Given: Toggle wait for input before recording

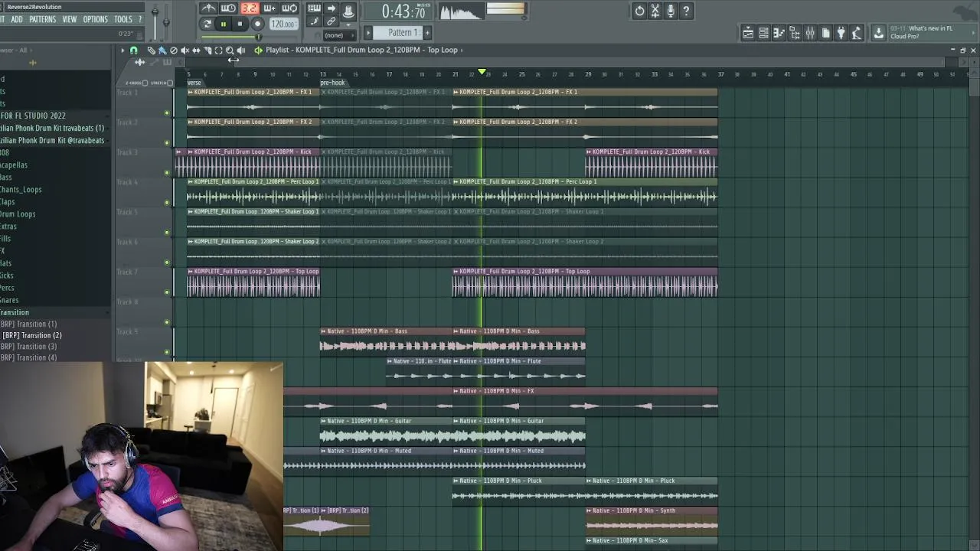Looking at the screenshot, I should (x=228, y=8).
